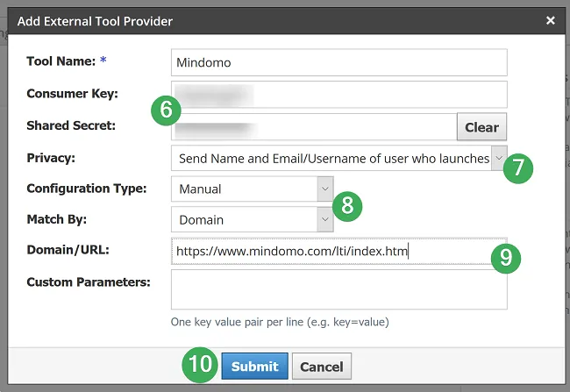Viewport: 570px width, 392px height.
Task: Close the Add External Tool Provider dialog
Action: click(550, 20)
